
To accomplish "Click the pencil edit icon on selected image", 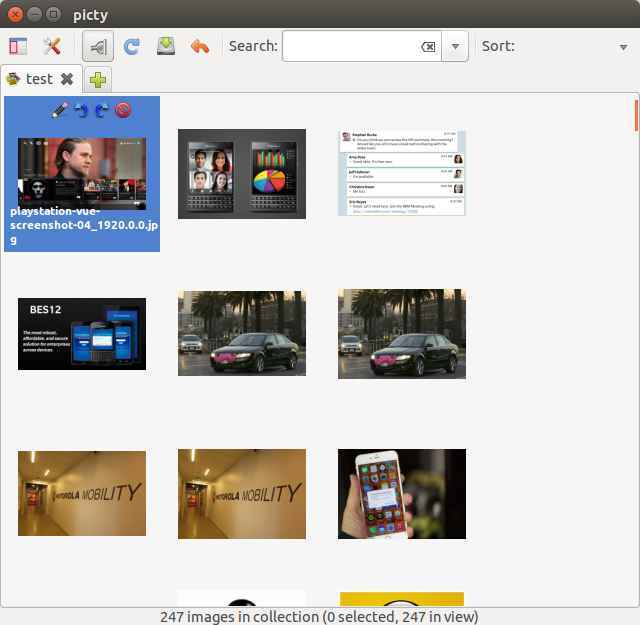I will coord(60,110).
